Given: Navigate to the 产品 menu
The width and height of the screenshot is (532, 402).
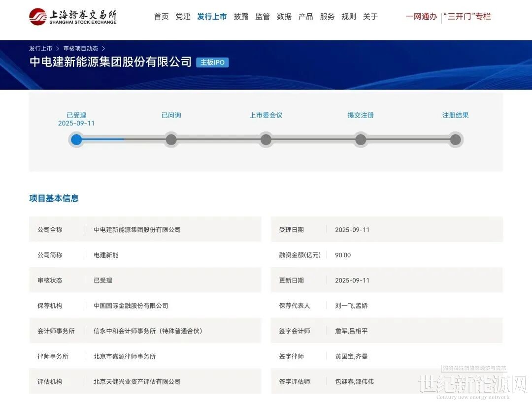Looking at the screenshot, I should click(x=306, y=17).
